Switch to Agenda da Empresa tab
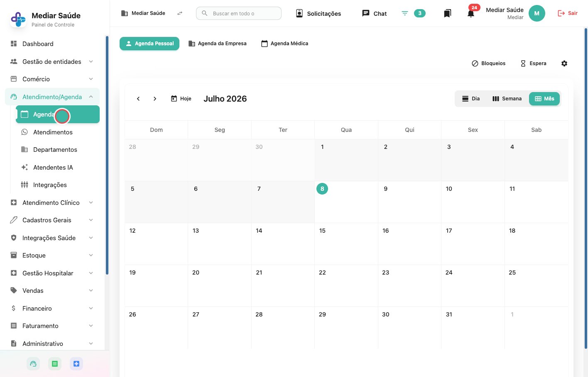 click(x=218, y=44)
